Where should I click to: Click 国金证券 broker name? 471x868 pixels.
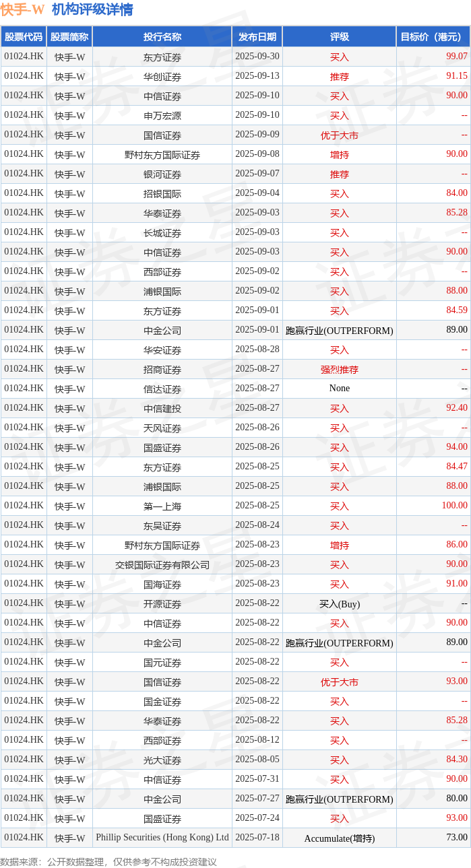pos(162,701)
